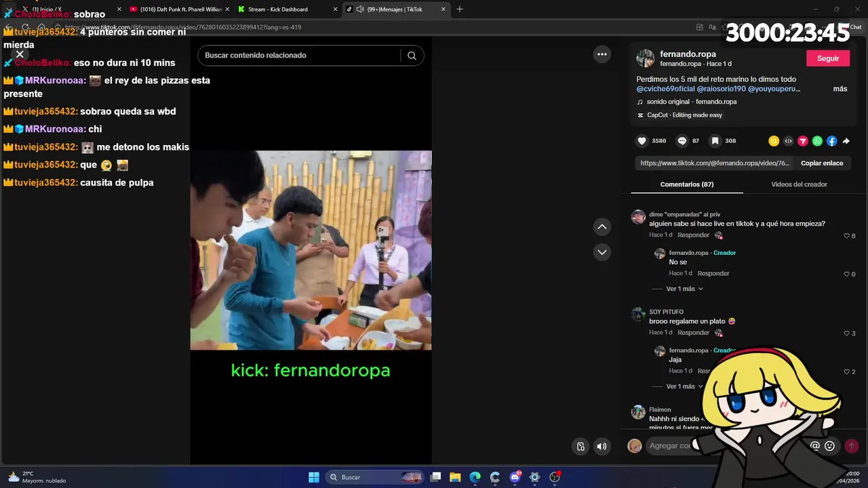The width and height of the screenshot is (868, 488).
Task: Reply to the TikTok live question comment
Action: pyautogui.click(x=693, y=235)
